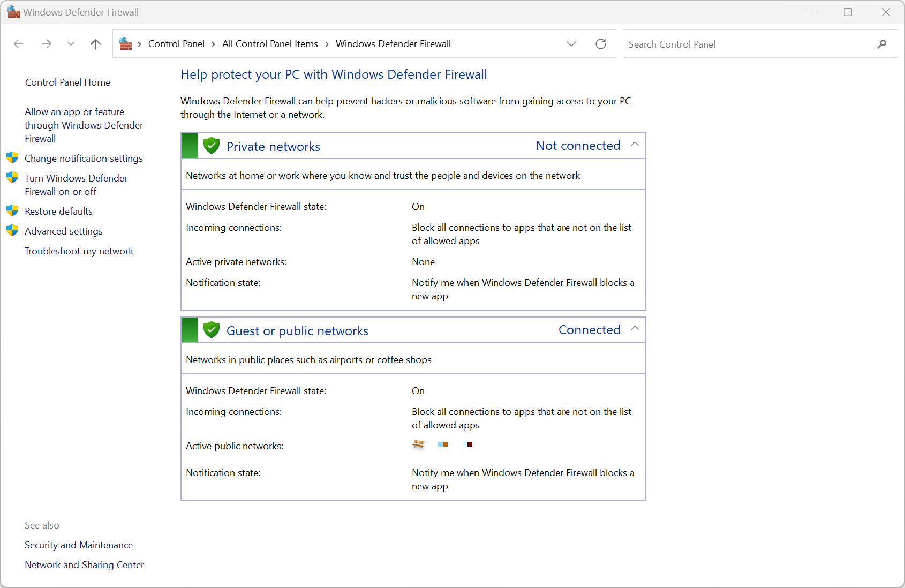Click green shield icon for Guest or public networks
This screenshot has width=905, height=588.
point(212,330)
